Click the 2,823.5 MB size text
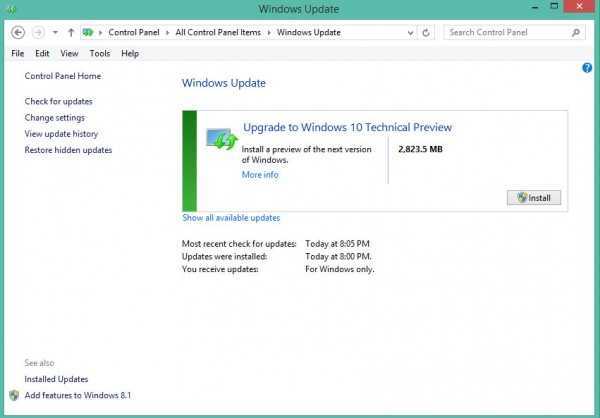The width and height of the screenshot is (600, 418). [x=420, y=149]
